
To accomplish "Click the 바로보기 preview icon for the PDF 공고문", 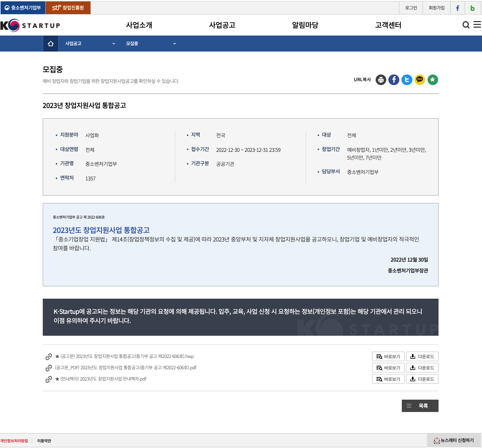I will point(379,368).
